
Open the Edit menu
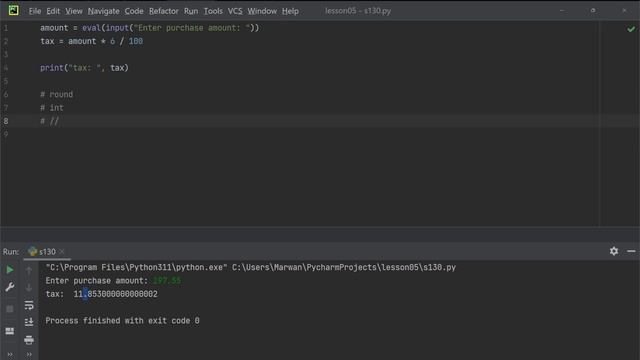point(53,11)
